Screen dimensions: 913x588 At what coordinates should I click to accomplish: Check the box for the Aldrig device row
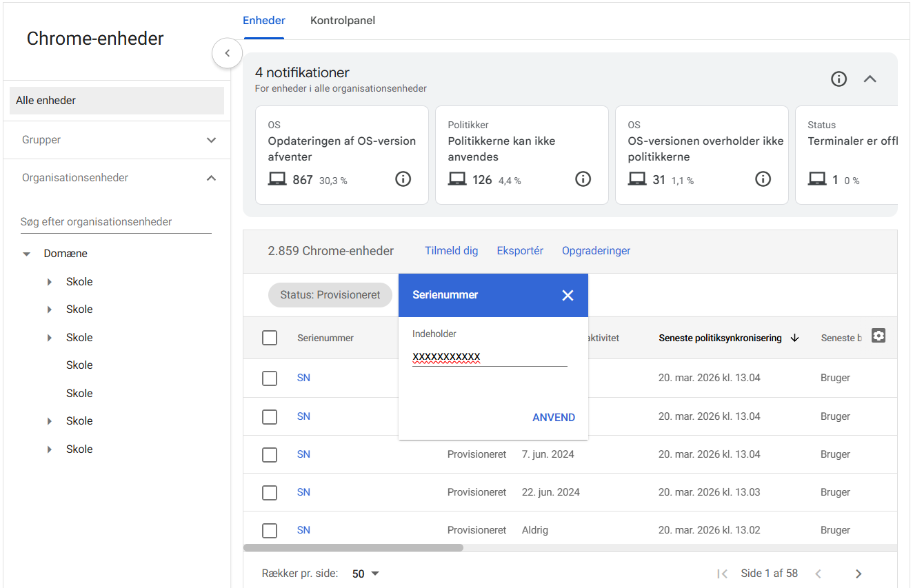(270, 530)
